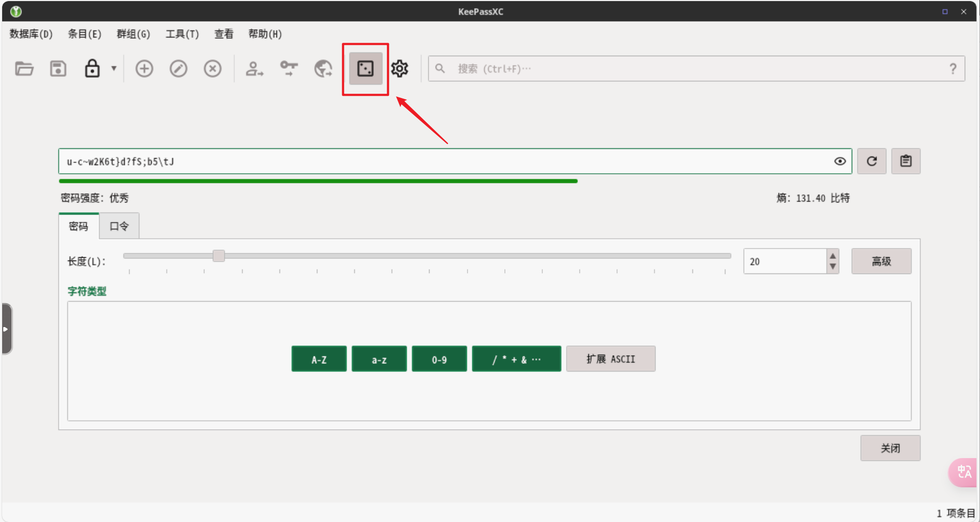980x522 pixels.
Task: Expand the lock button dropdown arrow
Action: [x=114, y=69]
